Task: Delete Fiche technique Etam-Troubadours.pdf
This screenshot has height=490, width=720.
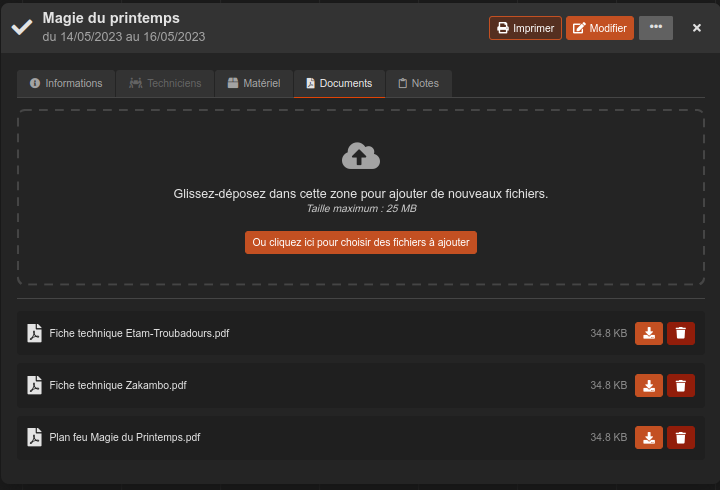Action: 681,333
